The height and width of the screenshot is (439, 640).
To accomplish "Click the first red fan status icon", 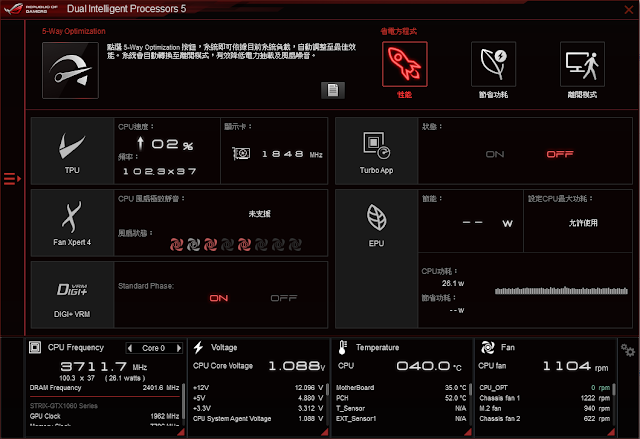I will (x=176, y=244).
